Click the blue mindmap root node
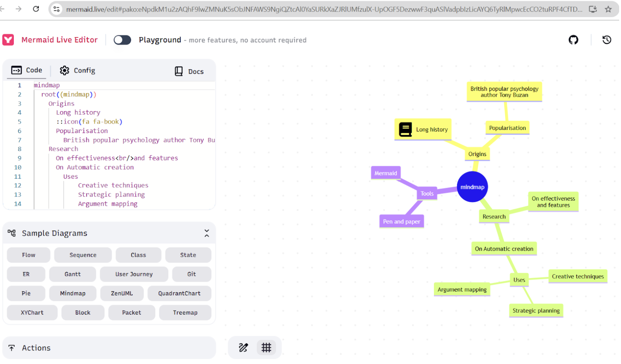The width and height of the screenshot is (621, 364). [472, 187]
